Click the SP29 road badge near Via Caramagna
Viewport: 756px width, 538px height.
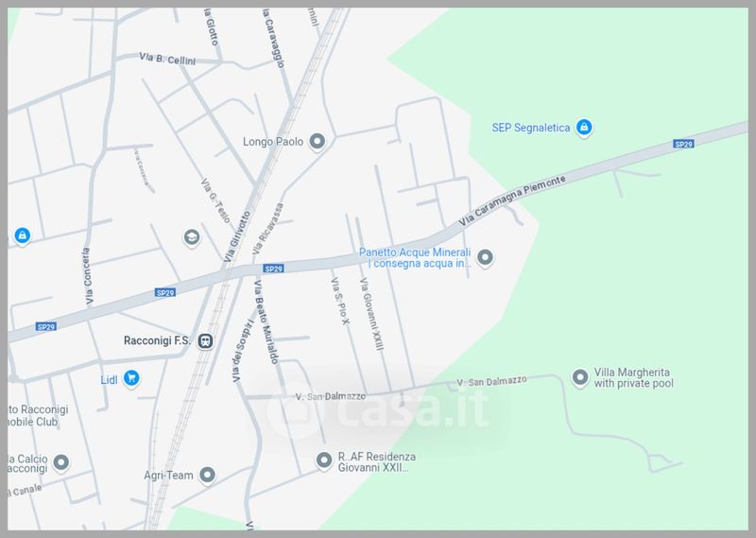[683, 144]
